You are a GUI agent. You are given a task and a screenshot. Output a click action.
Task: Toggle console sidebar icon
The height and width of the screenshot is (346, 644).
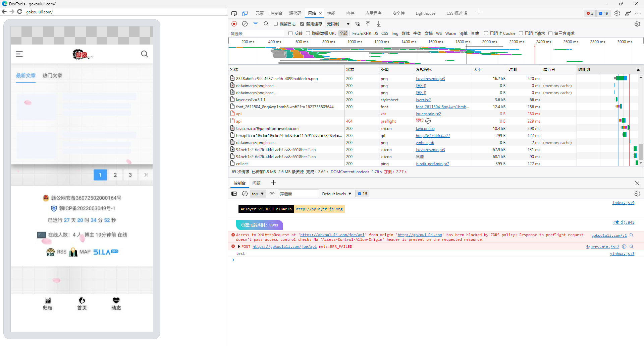[234, 194]
